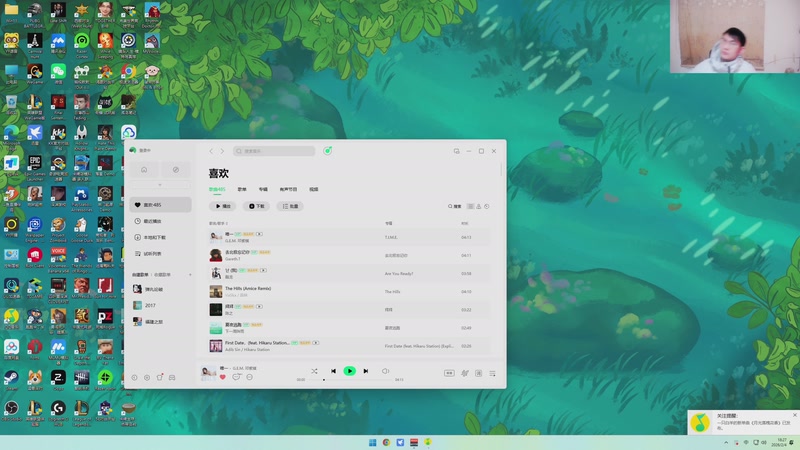Click the song list vertical scrollbar

coord(501,169)
